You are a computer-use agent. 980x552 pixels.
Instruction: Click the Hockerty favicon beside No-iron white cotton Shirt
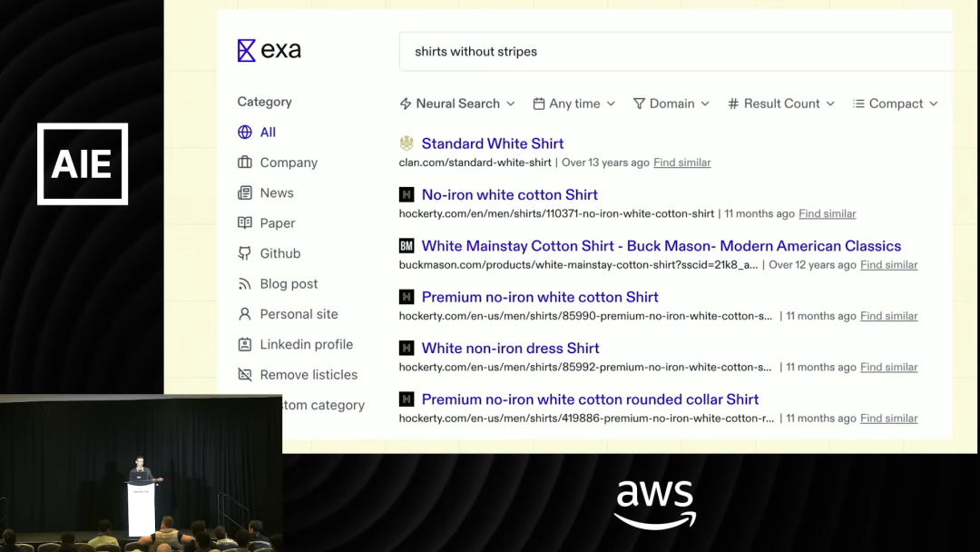point(407,194)
